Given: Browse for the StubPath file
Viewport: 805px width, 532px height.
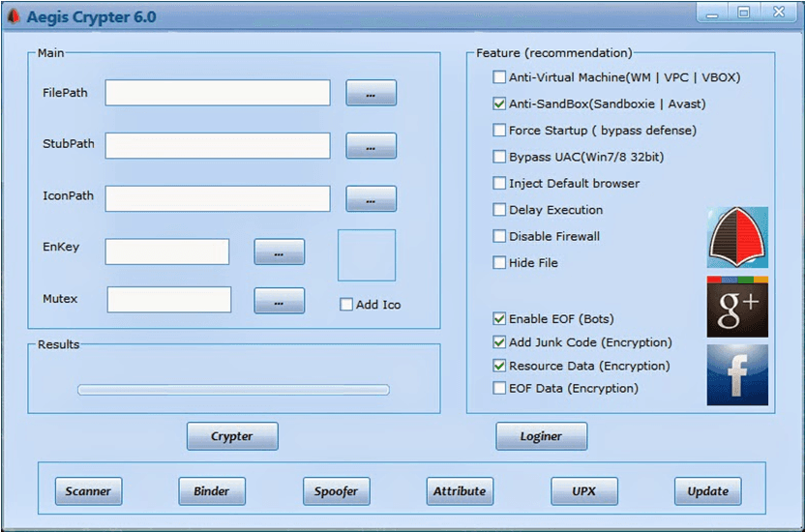Looking at the screenshot, I should [371, 146].
